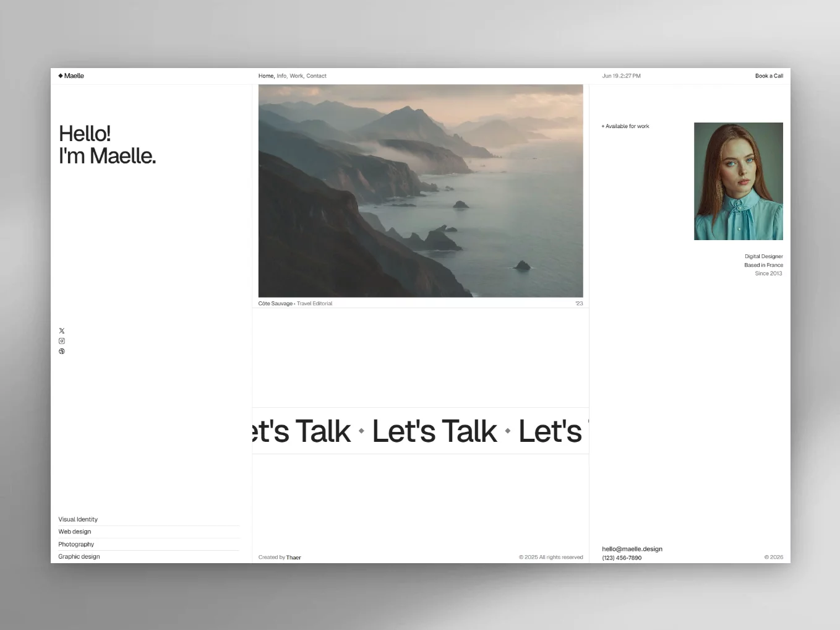Click the Let's Talk marquee banner
The image size is (840, 630).
[421, 431]
